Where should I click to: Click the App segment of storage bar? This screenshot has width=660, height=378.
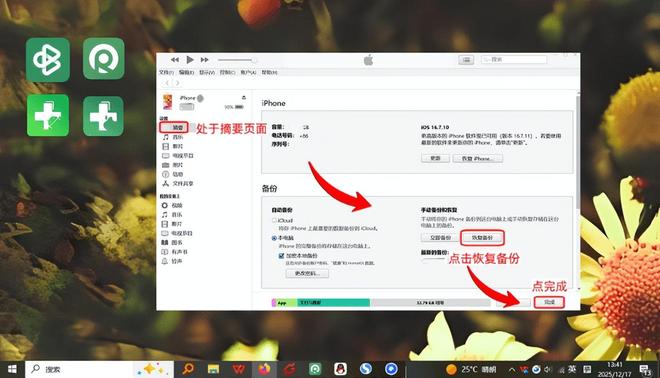286,303
